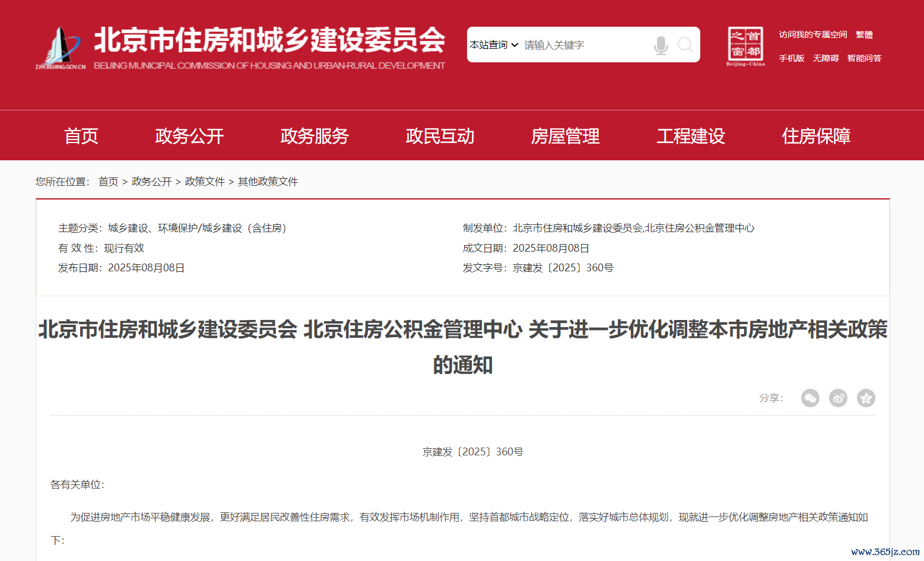
Task: Click the microphone voice search icon
Action: point(661,45)
